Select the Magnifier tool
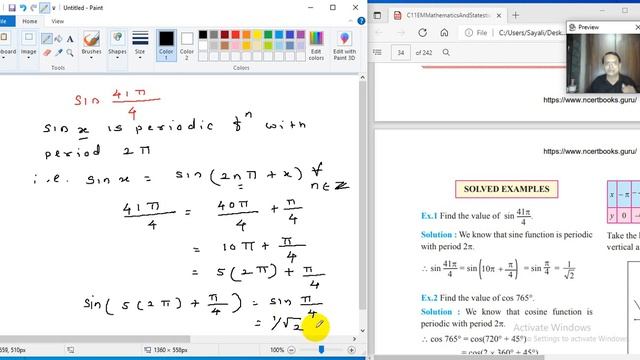The height and width of the screenshot is (360, 640). [x=70, y=52]
